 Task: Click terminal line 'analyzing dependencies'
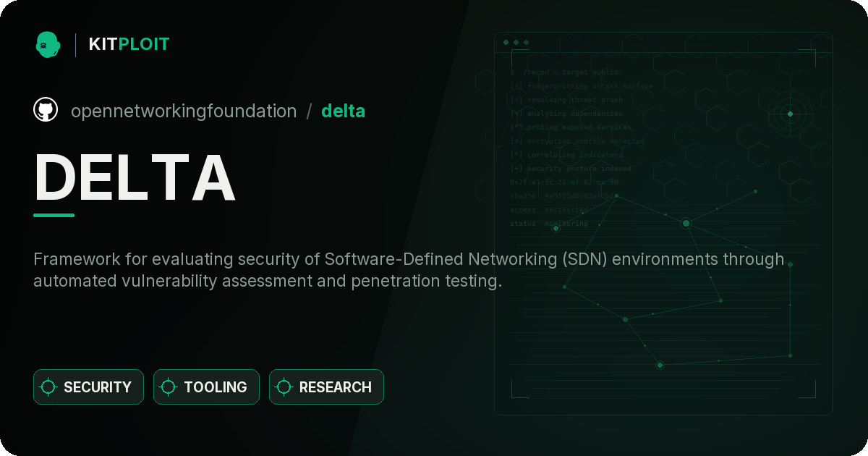[x=566, y=114]
